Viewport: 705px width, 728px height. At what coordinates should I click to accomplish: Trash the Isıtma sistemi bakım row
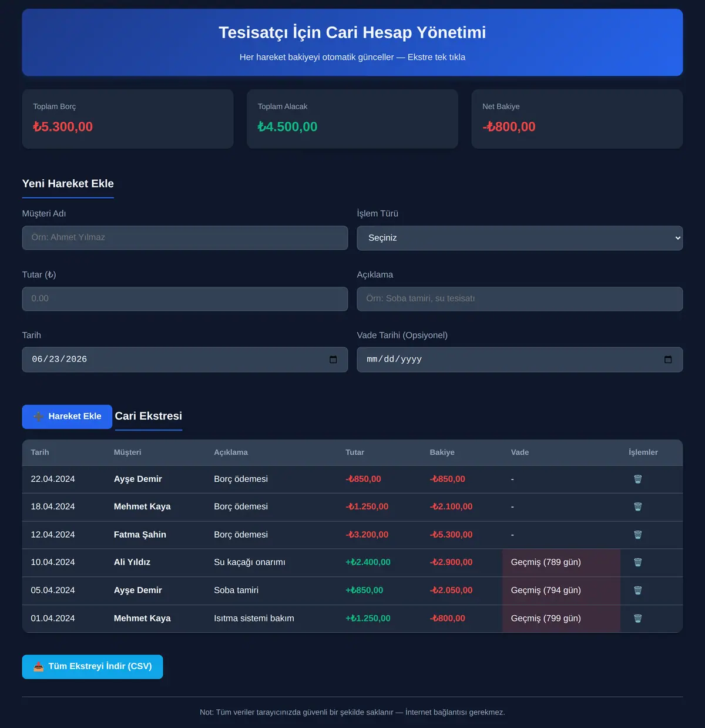click(x=637, y=619)
